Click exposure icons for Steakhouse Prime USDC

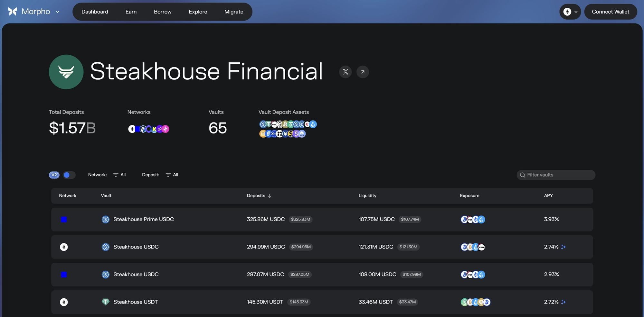point(473,220)
